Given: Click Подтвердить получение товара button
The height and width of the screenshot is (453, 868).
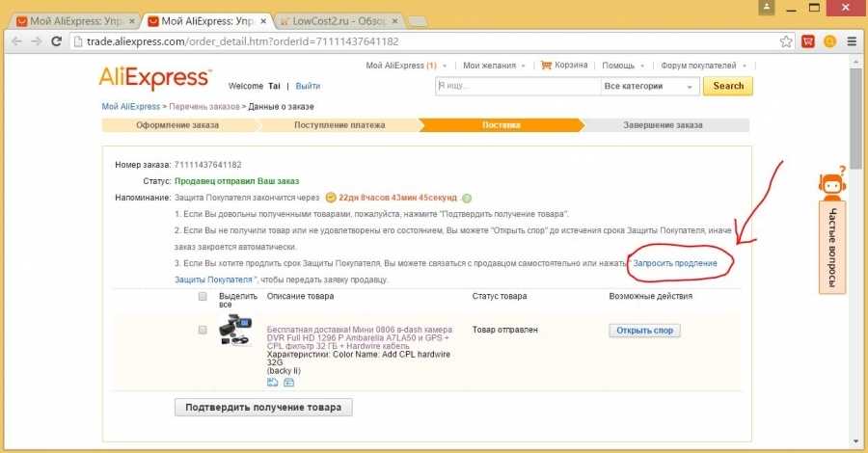Looking at the screenshot, I should (x=263, y=407).
